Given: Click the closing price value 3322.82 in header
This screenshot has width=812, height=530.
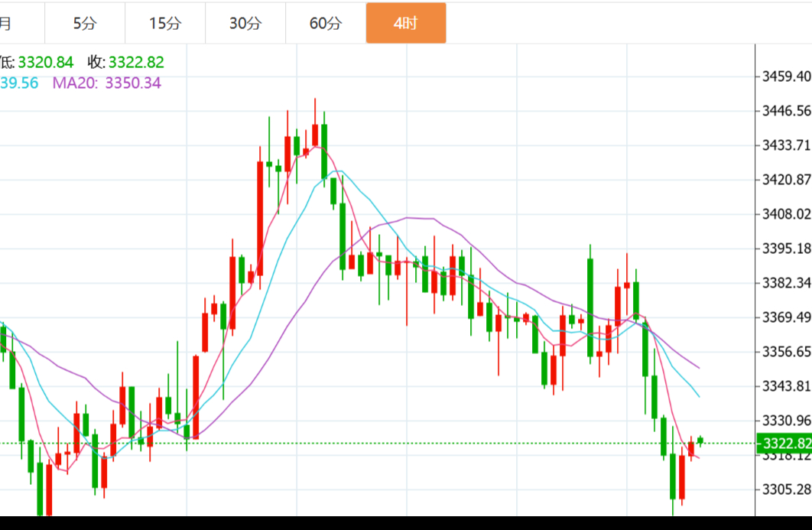Looking at the screenshot, I should 136,62.
